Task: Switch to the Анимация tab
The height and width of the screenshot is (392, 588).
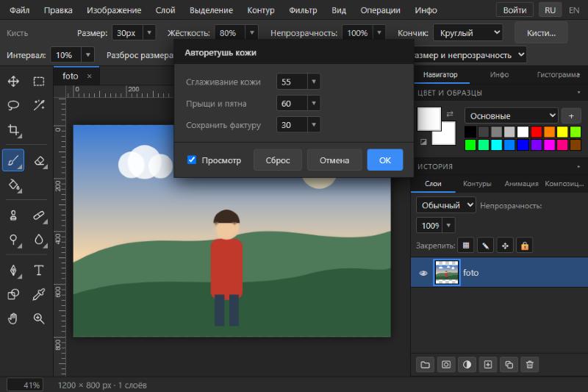Action: (521, 184)
